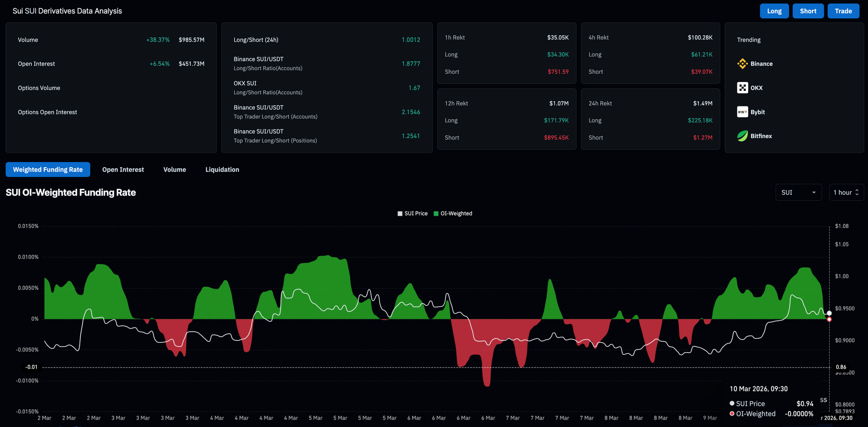Image resolution: width=868 pixels, height=427 pixels.
Task: Click the Trade button
Action: click(x=843, y=11)
